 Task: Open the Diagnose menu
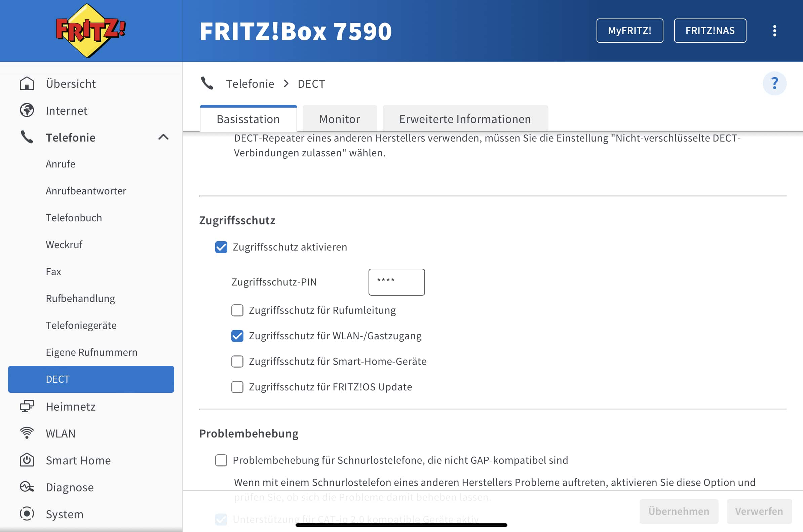(x=70, y=487)
